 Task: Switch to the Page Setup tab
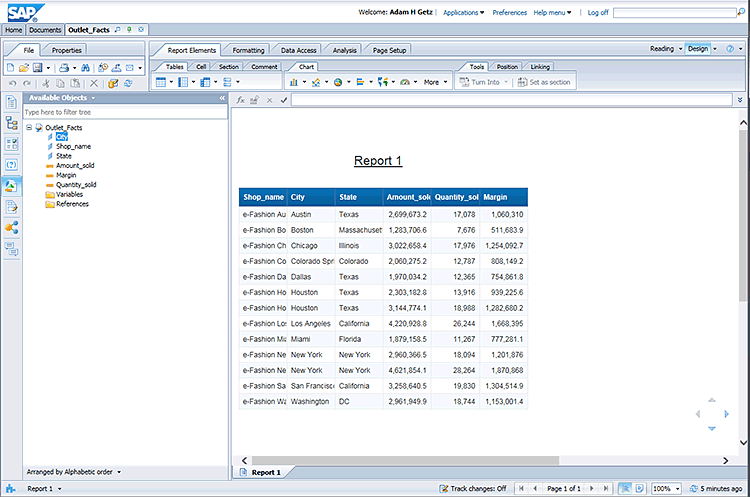tap(389, 50)
